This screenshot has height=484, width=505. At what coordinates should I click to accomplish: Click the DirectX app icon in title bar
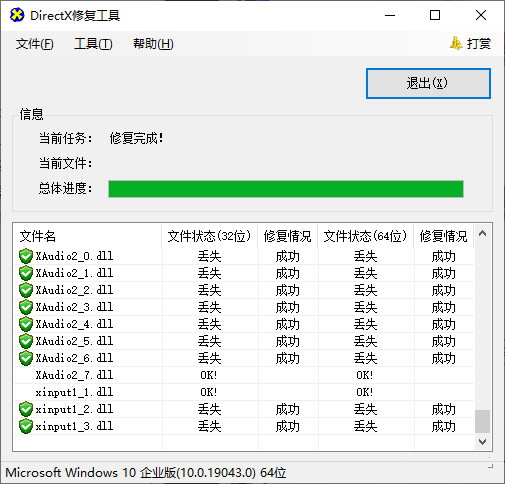(x=17, y=15)
